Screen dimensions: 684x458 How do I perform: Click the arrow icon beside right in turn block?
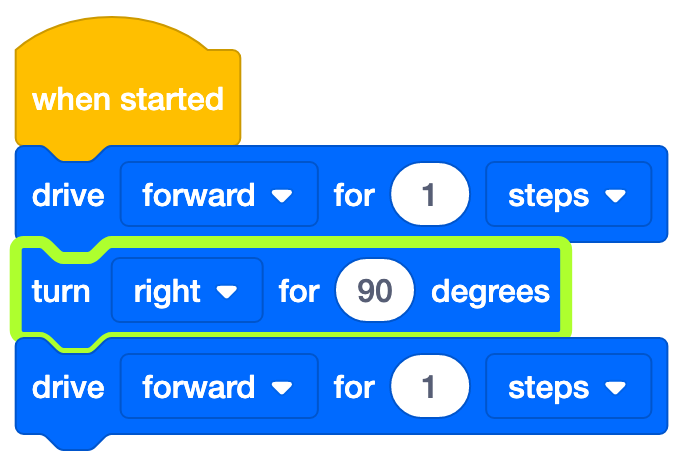tap(227, 292)
